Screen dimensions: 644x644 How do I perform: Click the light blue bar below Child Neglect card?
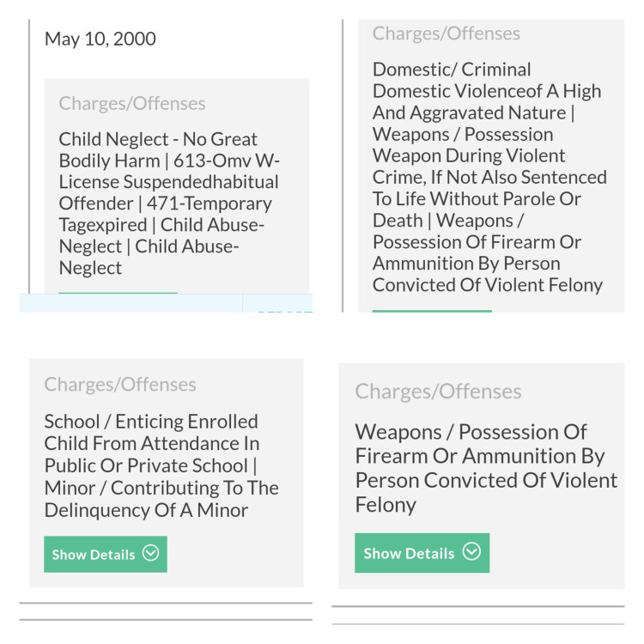[x=129, y=305]
